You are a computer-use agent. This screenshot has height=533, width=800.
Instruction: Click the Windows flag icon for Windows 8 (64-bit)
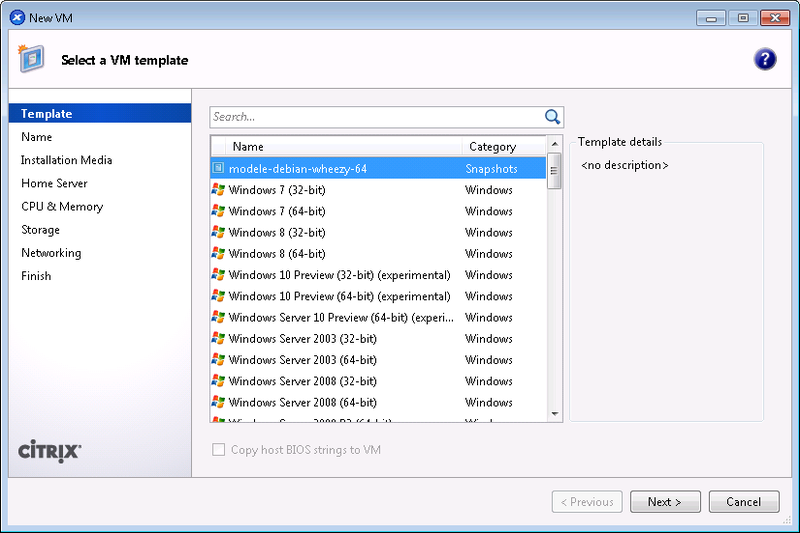(218, 253)
